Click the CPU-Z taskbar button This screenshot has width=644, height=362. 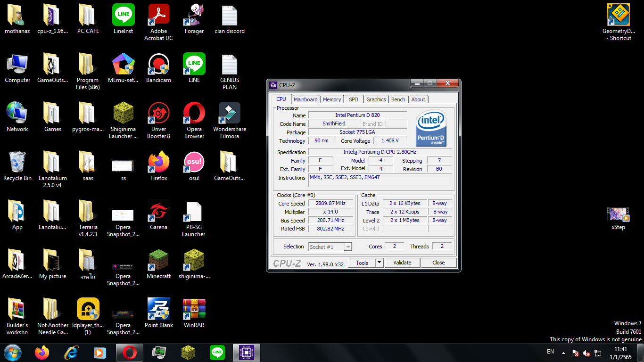pos(246,353)
